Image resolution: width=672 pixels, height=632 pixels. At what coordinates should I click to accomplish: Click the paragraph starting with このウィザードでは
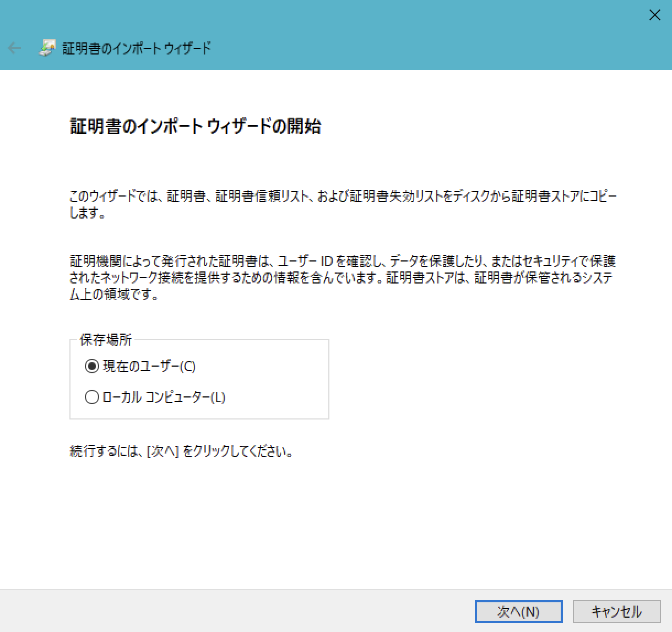point(342,197)
